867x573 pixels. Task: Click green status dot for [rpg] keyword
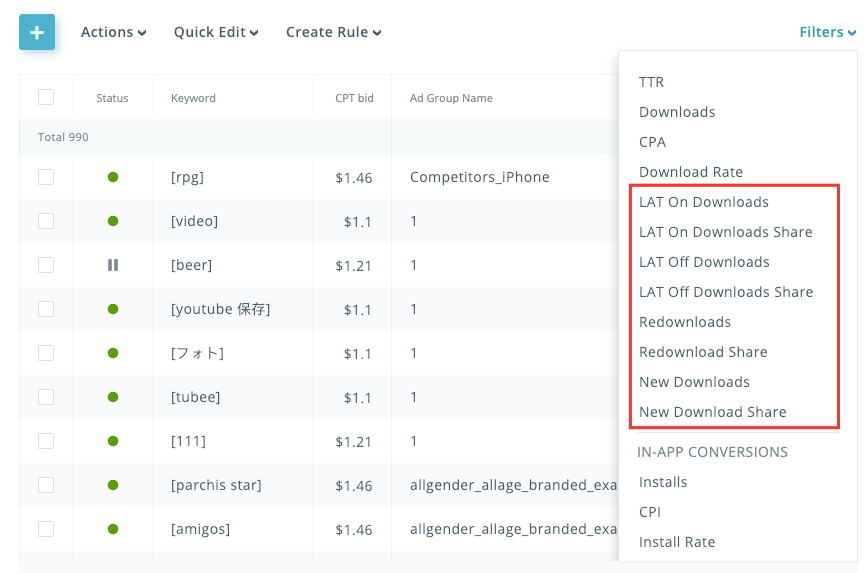(113, 177)
